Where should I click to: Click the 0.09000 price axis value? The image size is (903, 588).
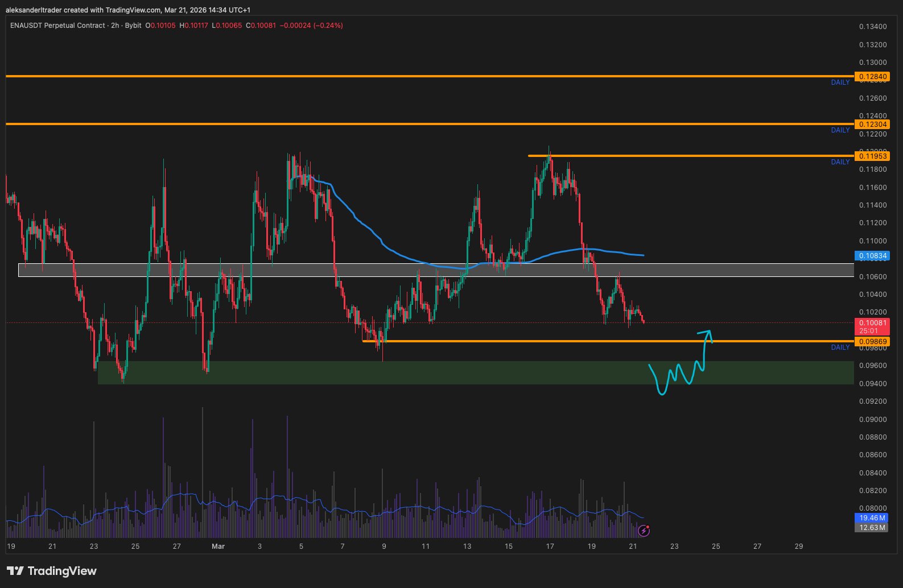click(x=873, y=420)
